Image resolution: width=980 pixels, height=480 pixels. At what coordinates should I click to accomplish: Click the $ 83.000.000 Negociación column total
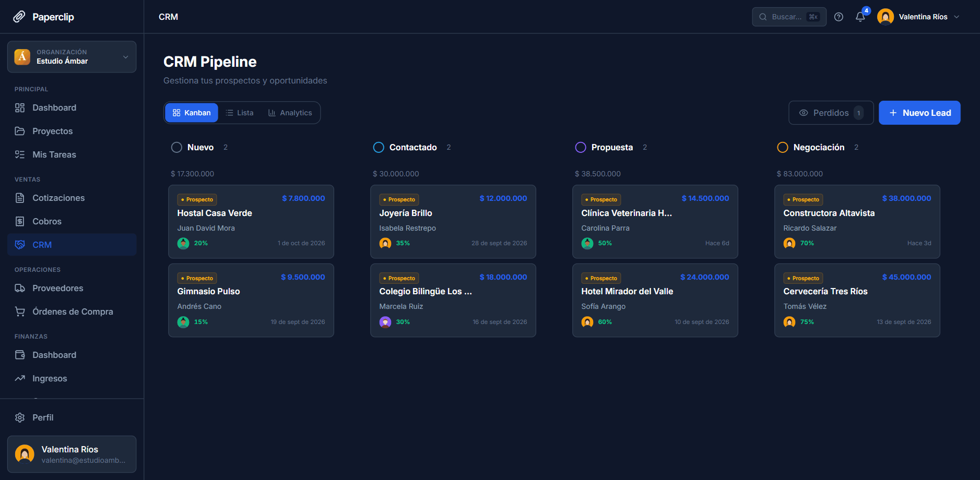point(799,174)
